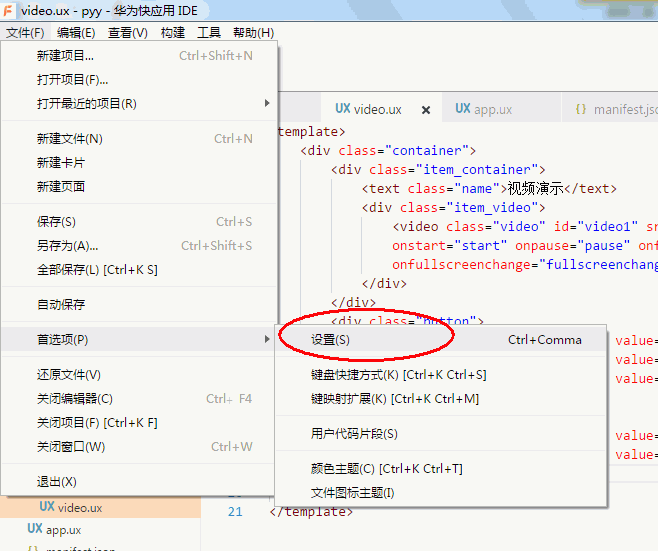The image size is (658, 551).
Task: Click the UX icon beside sidebar video.ux
Action: tap(47, 507)
